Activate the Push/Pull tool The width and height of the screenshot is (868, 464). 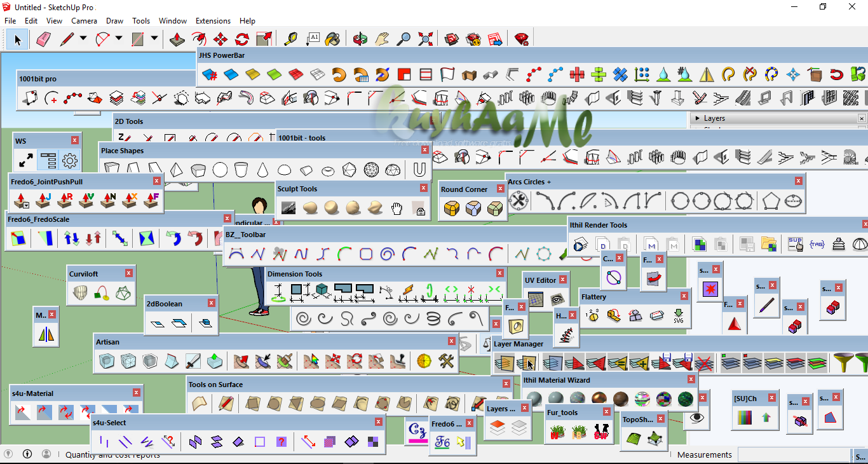(x=178, y=39)
